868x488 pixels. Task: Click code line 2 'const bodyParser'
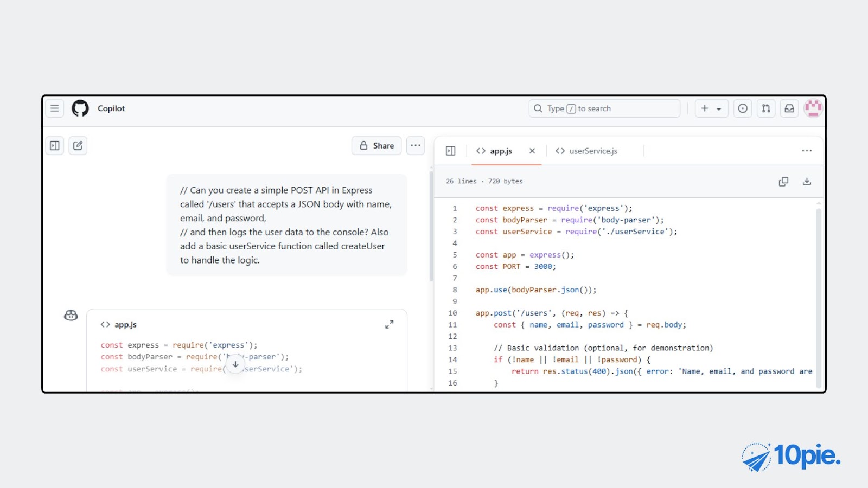pos(570,220)
